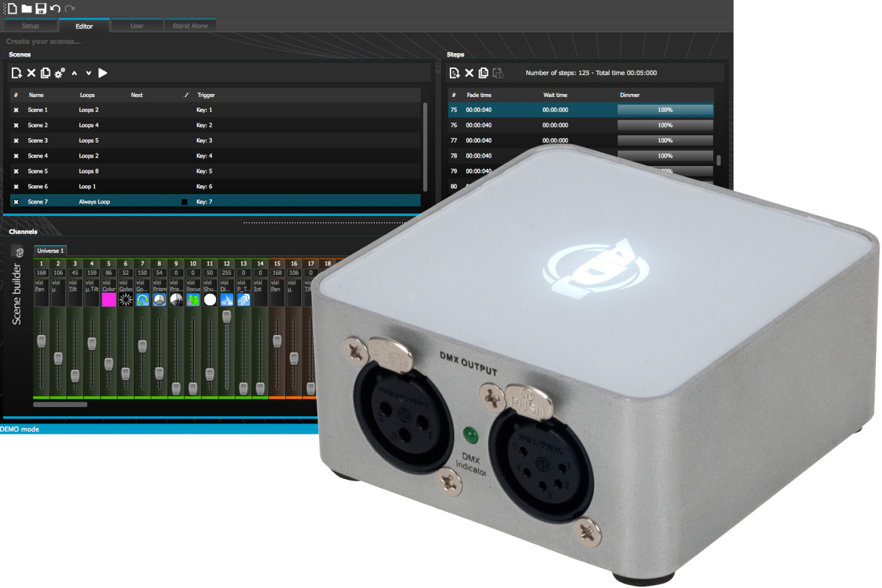Click channel 5 magenta Color swatch
Image resolution: width=882 pixels, height=588 pixels.
tap(109, 299)
